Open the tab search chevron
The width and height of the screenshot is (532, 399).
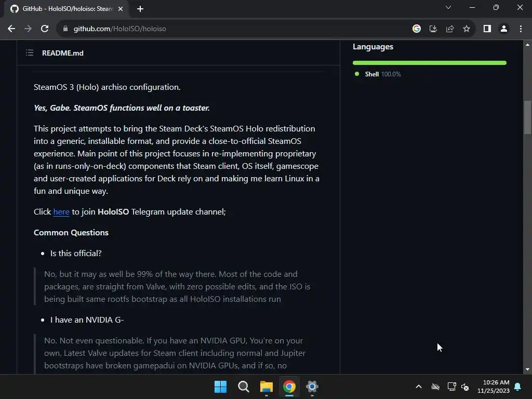(448, 7)
